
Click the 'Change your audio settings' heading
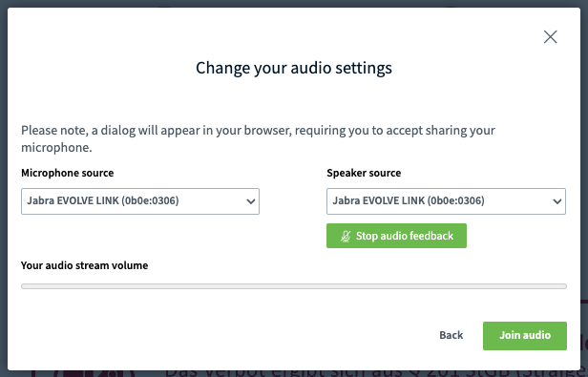294,69
